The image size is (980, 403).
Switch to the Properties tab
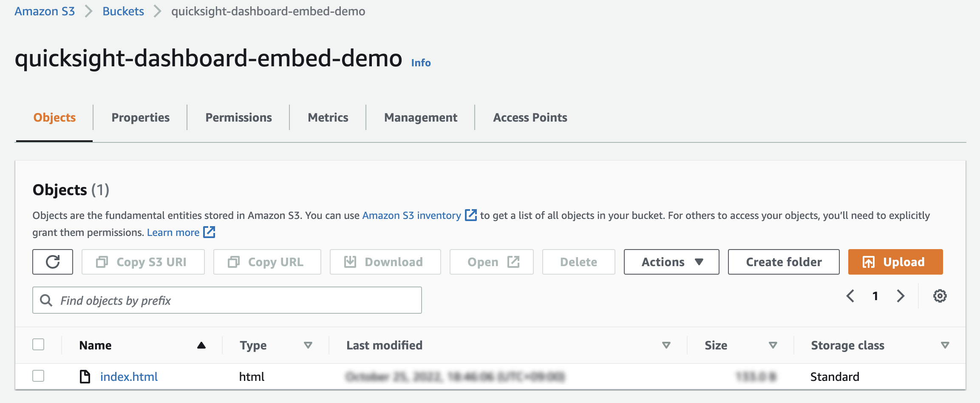pyautogui.click(x=140, y=117)
